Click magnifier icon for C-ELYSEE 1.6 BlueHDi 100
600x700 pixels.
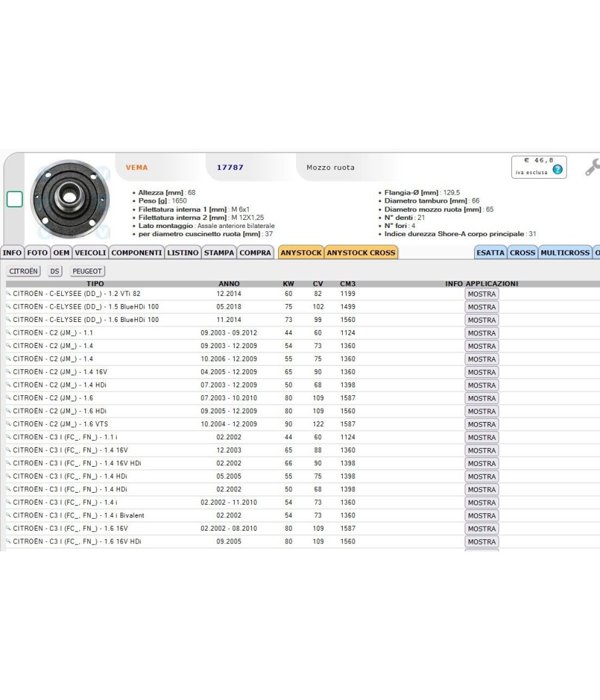pos(8,319)
